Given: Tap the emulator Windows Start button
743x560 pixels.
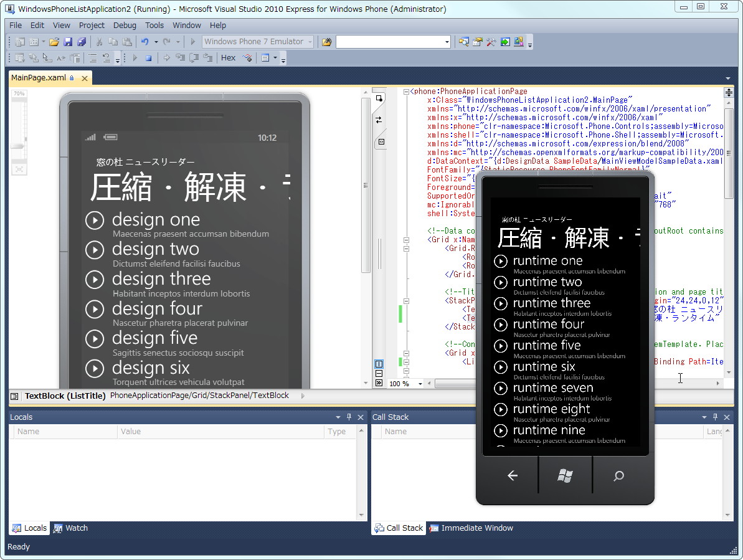Looking at the screenshot, I should pyautogui.click(x=565, y=476).
